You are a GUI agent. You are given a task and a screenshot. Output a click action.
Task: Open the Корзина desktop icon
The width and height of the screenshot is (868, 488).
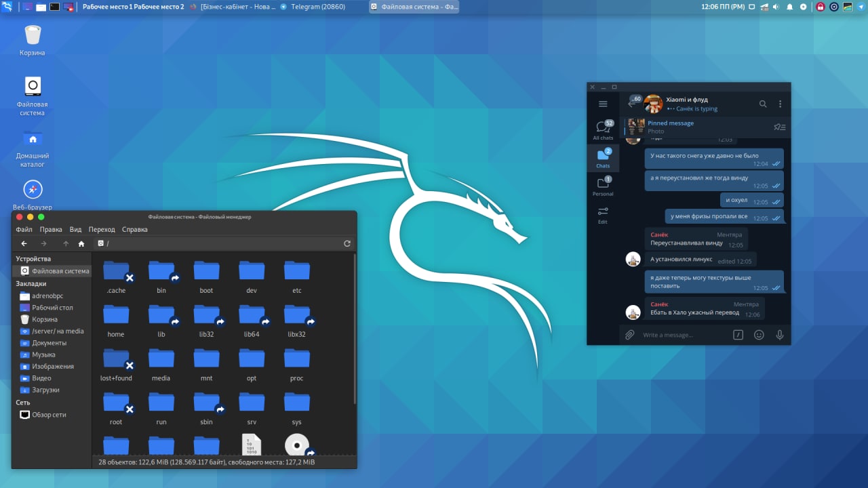(33, 41)
